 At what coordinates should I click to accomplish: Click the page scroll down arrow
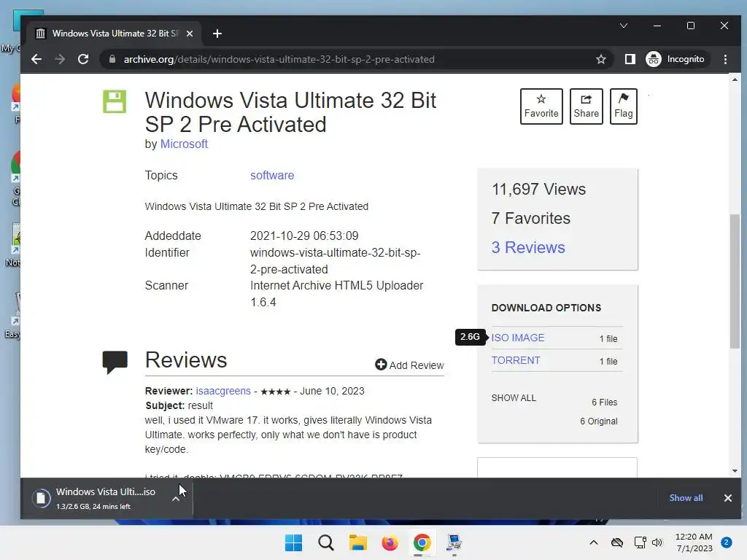[x=735, y=471]
